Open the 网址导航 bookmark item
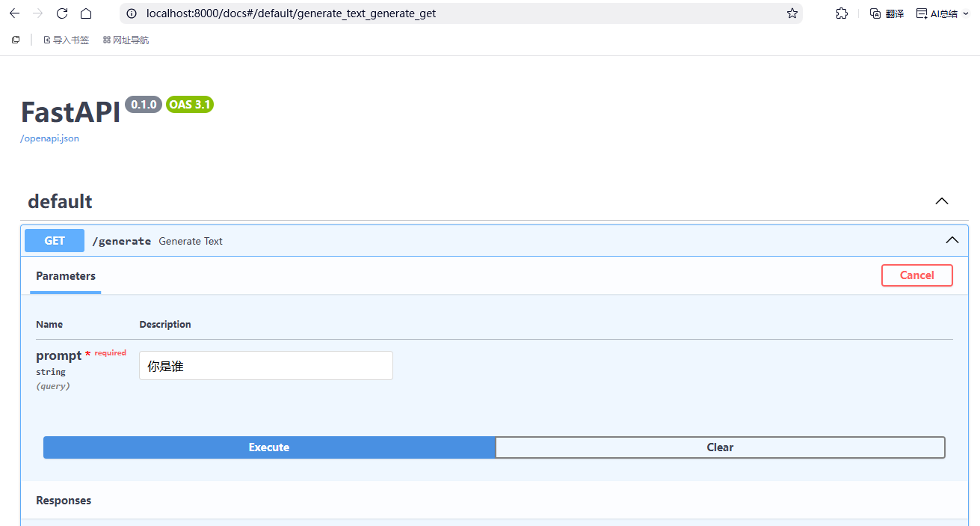Image resolution: width=980 pixels, height=526 pixels. click(x=126, y=40)
